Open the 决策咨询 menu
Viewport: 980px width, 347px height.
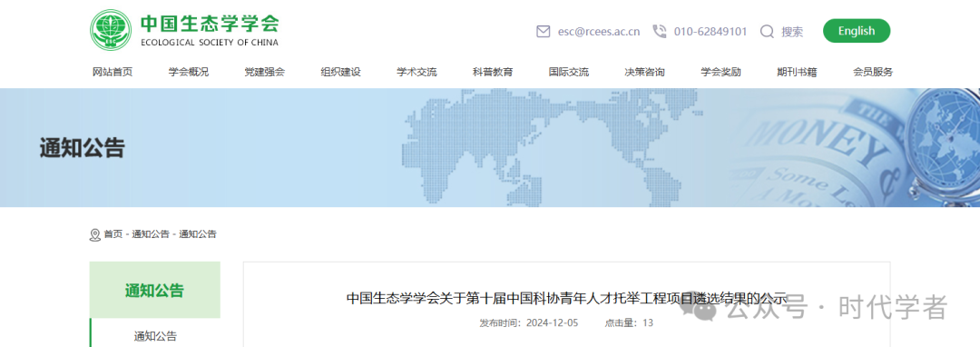click(x=645, y=72)
